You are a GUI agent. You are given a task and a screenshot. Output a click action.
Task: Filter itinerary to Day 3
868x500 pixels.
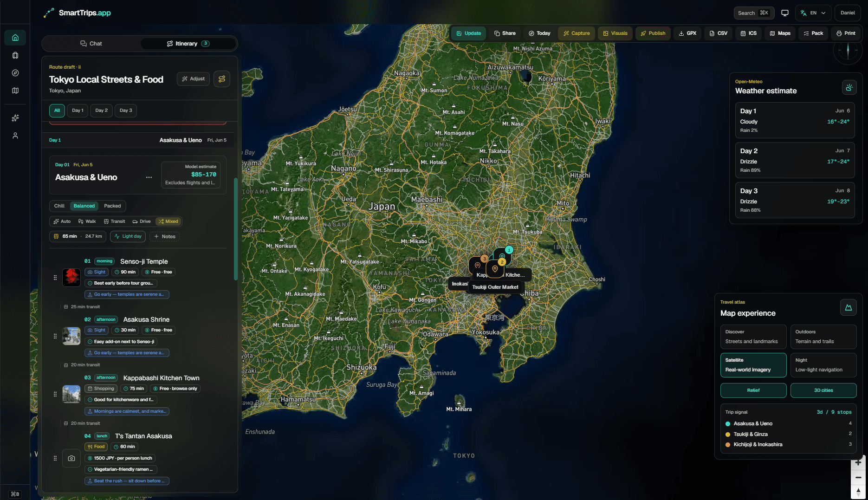(x=126, y=110)
